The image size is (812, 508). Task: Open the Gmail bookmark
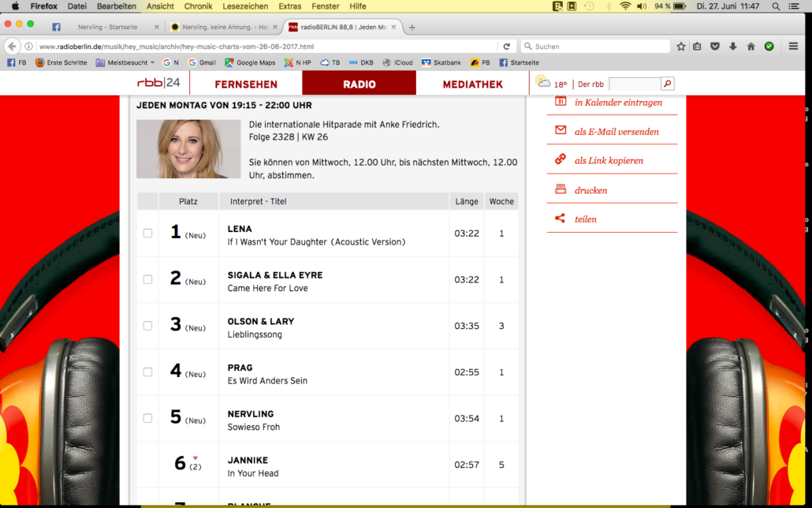202,62
